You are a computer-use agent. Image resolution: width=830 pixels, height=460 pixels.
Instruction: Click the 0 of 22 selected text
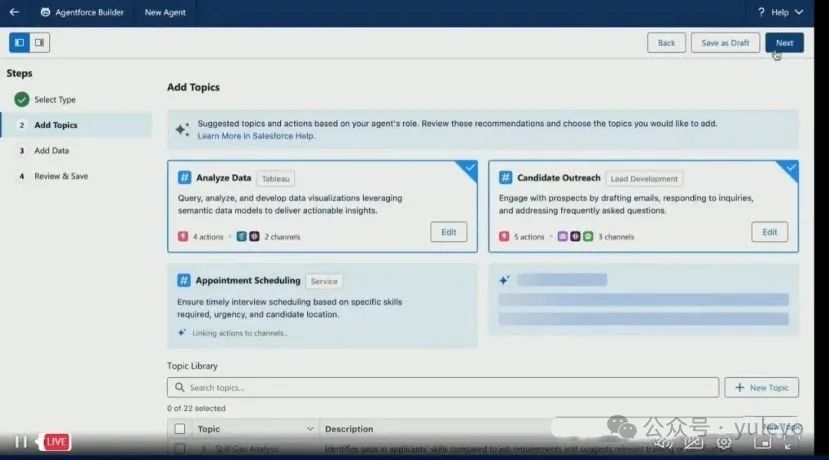coord(196,408)
